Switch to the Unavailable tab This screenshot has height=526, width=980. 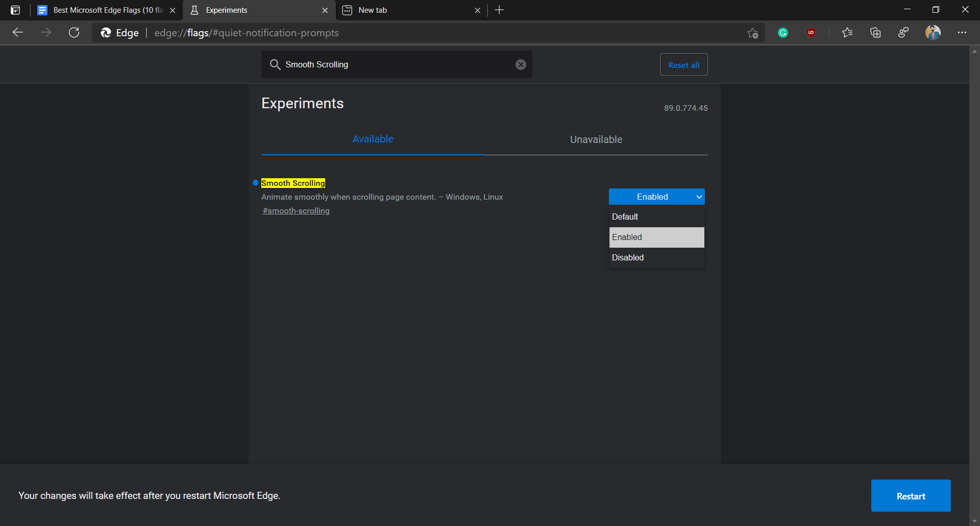[x=596, y=139]
